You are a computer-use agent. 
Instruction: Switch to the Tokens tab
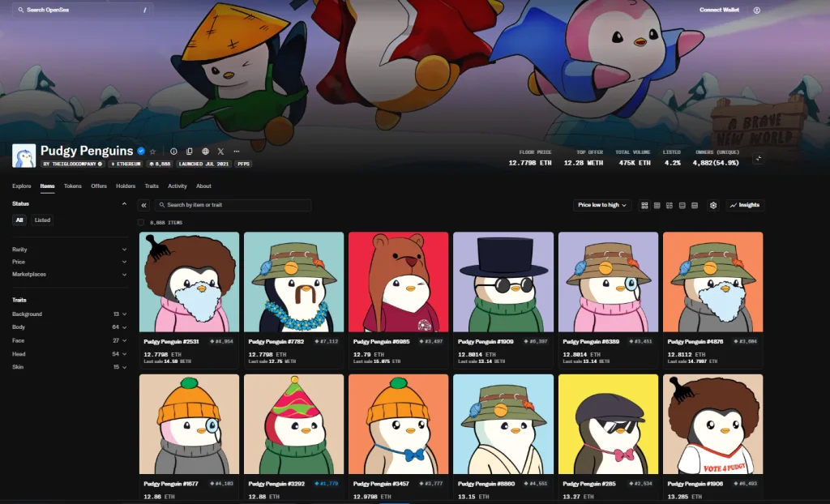(72, 186)
